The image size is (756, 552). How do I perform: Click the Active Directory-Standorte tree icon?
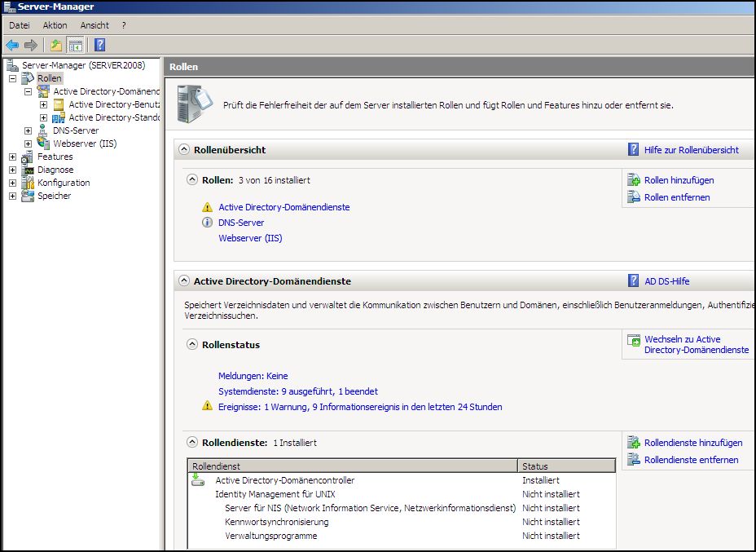[59, 117]
